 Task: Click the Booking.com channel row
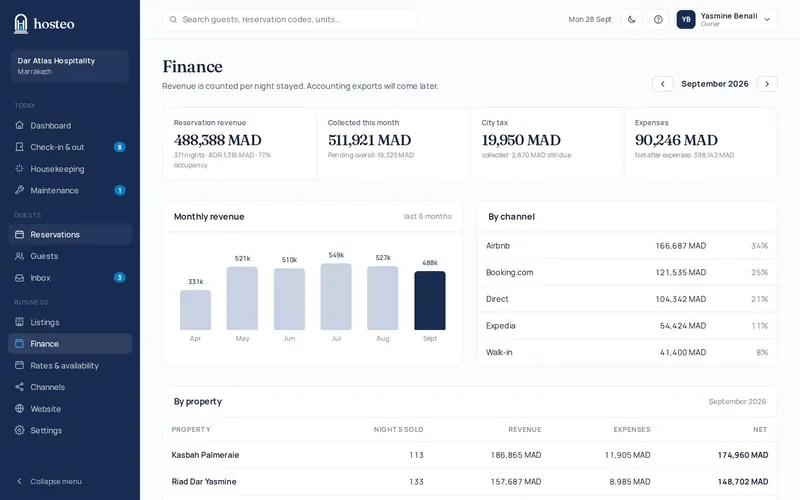point(627,272)
